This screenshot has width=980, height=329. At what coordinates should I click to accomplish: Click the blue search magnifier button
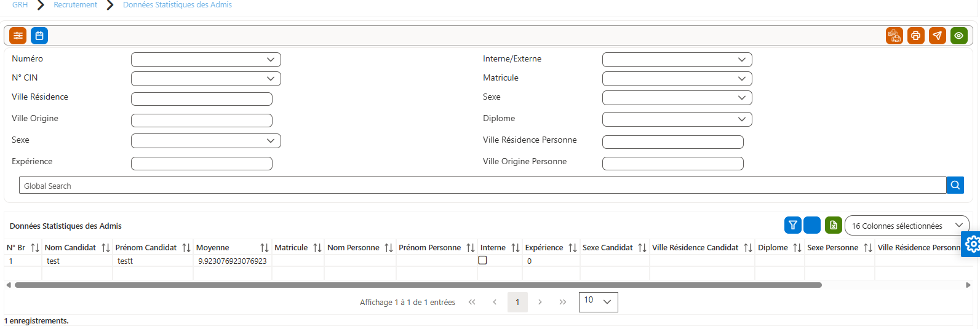[x=955, y=185]
